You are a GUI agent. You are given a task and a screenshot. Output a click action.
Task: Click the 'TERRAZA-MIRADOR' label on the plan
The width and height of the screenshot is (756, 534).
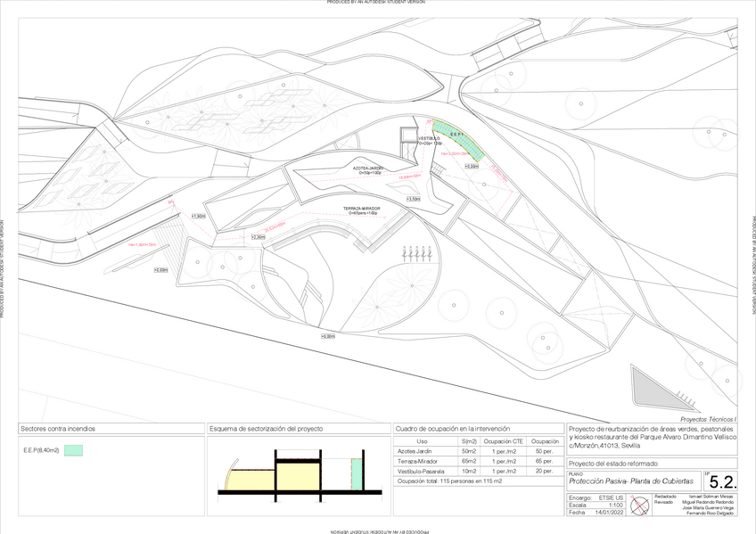click(x=362, y=209)
